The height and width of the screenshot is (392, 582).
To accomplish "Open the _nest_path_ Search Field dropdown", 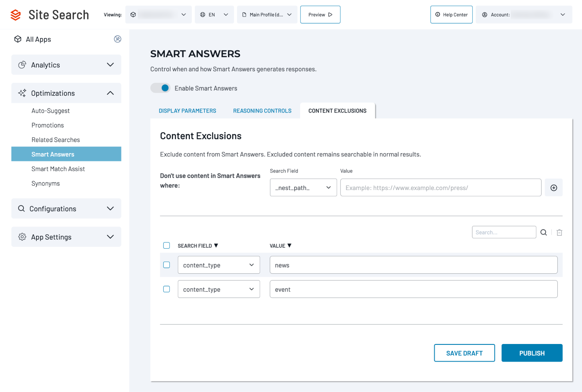I will 303,188.
